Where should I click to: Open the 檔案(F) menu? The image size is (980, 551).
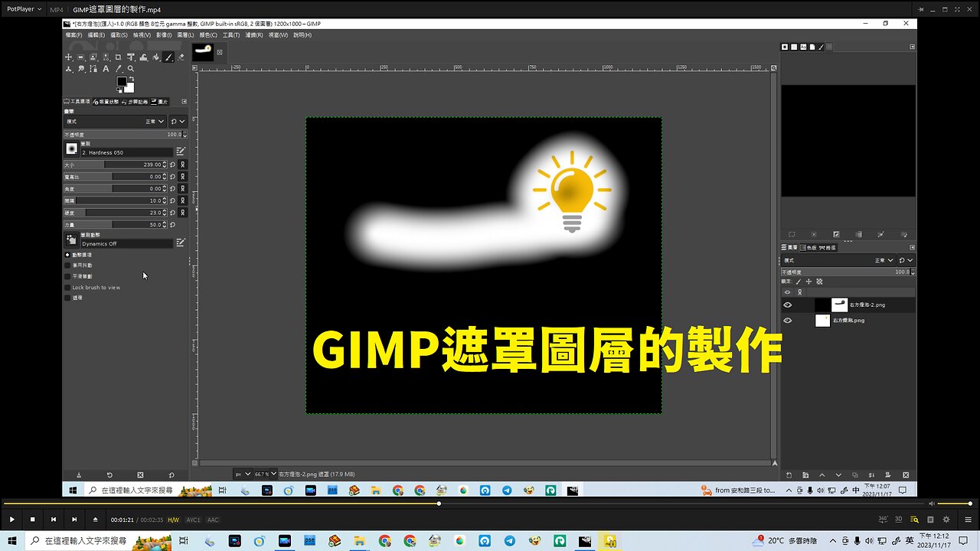pos(73,35)
